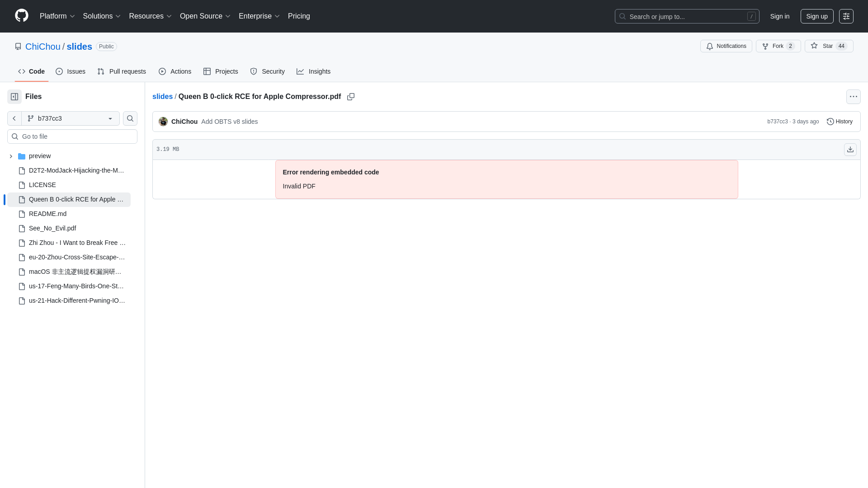
Task: Open the b737cc3 branch selector
Action: coord(71,118)
